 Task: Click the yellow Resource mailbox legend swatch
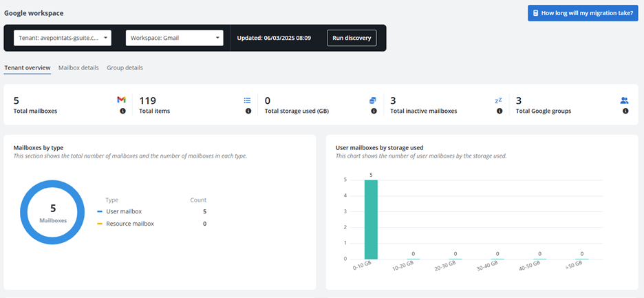click(100, 224)
